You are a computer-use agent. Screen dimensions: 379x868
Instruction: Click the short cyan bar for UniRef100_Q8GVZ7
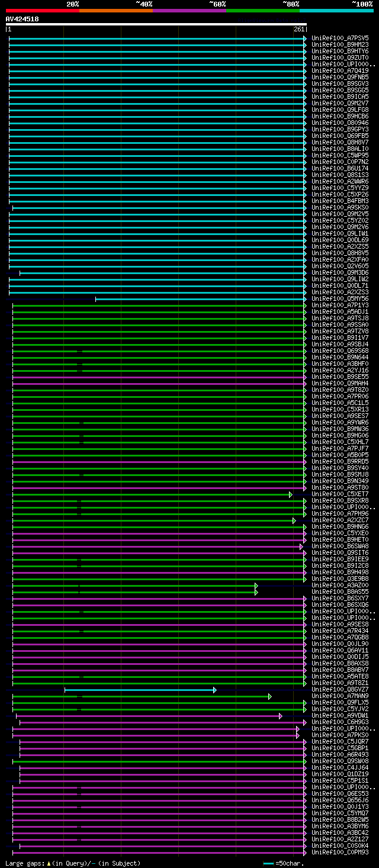[x=140, y=689]
